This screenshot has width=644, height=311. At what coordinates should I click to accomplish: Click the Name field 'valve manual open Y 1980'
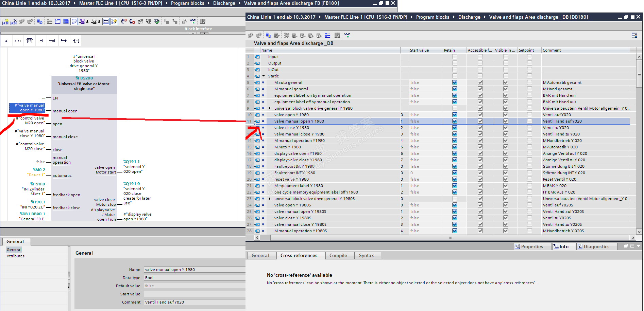pyautogui.click(x=194, y=270)
